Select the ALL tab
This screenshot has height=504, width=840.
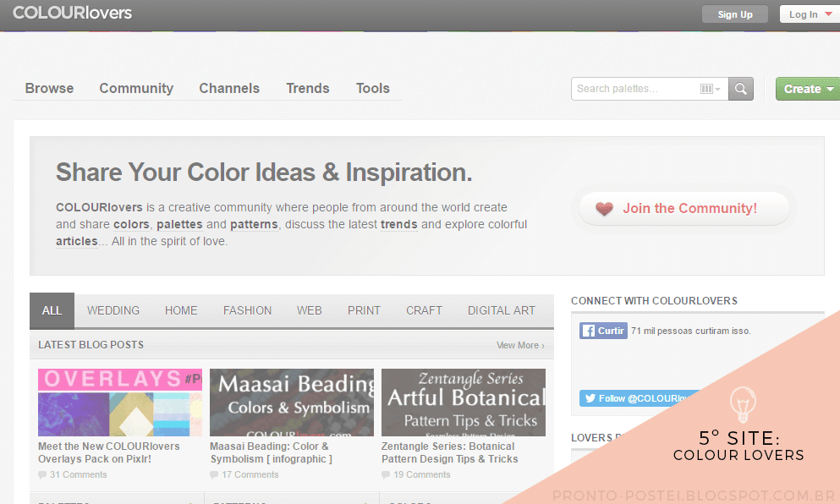click(52, 310)
